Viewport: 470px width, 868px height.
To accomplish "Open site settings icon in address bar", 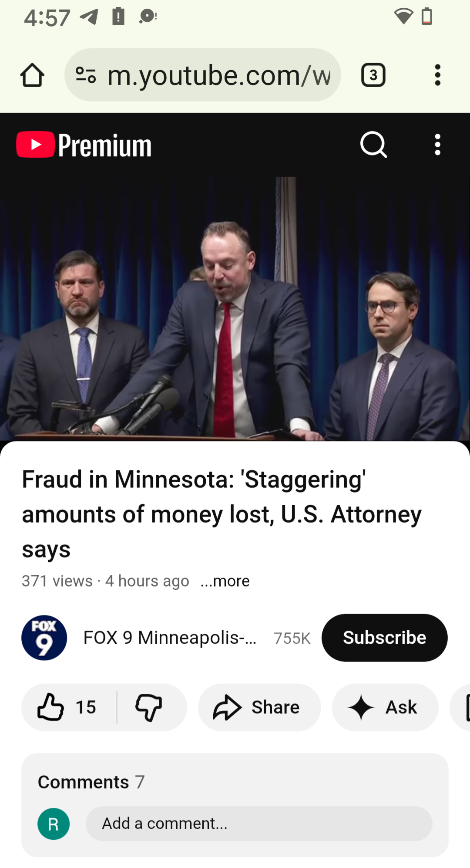I will click(86, 75).
